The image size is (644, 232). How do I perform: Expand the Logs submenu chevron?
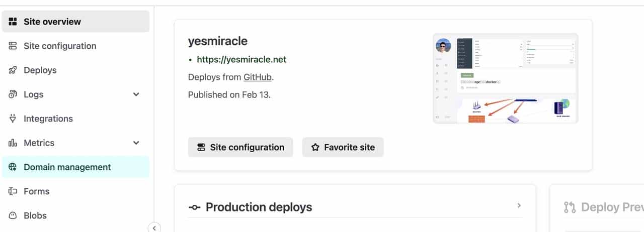click(136, 94)
